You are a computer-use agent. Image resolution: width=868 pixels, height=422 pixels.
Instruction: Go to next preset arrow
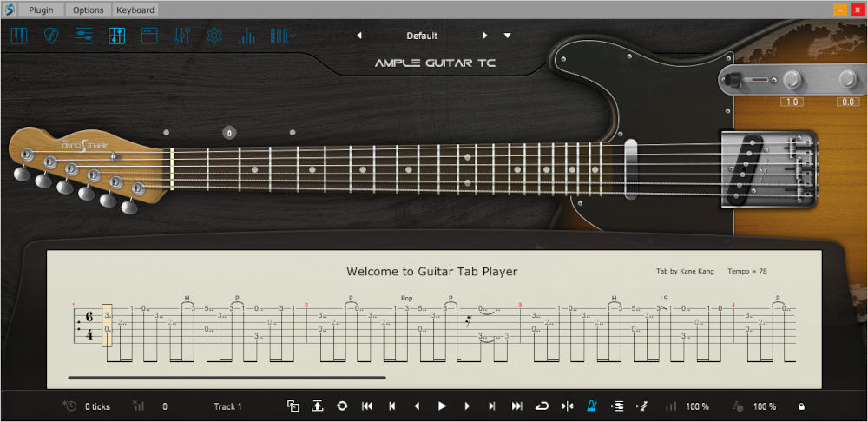[x=485, y=36]
